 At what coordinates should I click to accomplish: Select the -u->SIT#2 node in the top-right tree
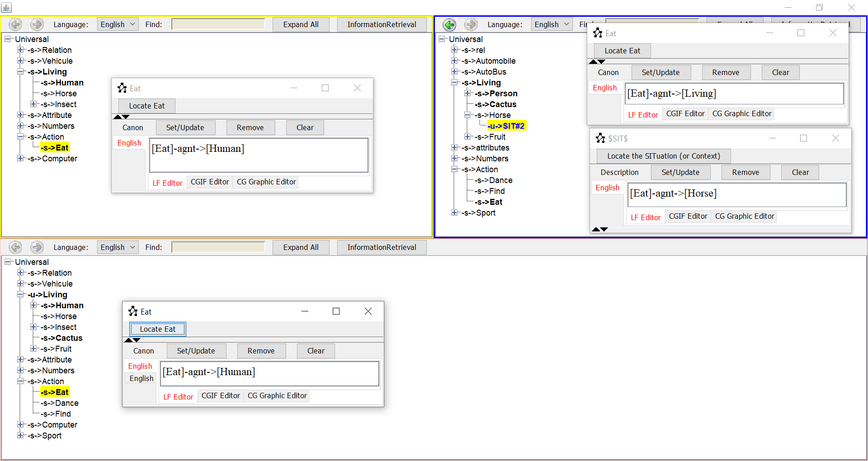[507, 126]
